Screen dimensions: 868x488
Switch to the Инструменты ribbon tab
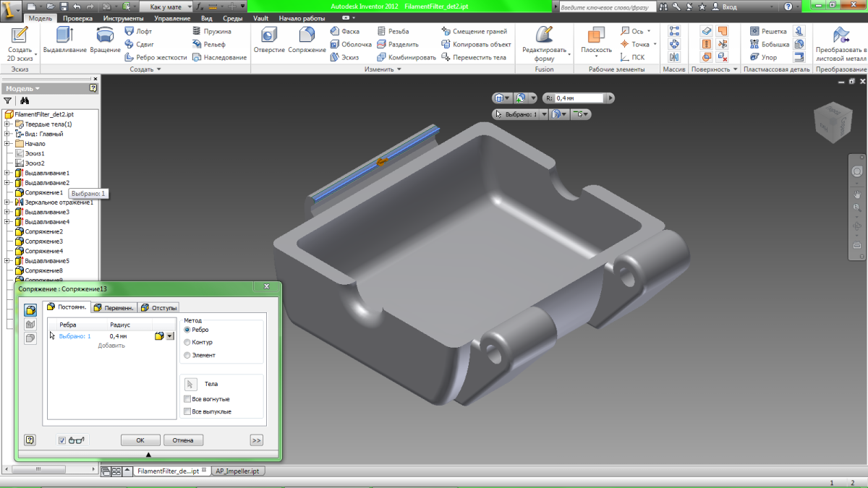pyautogui.click(x=123, y=18)
